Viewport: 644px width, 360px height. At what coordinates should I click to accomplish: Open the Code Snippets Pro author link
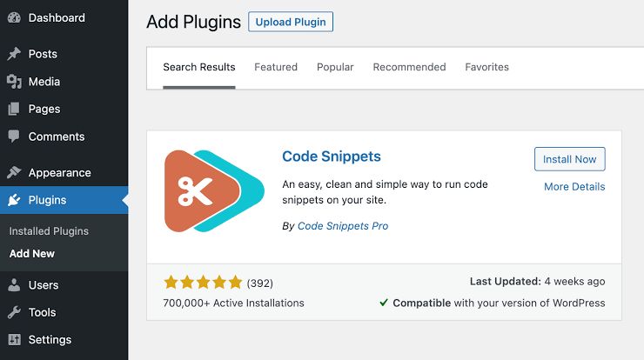(343, 226)
